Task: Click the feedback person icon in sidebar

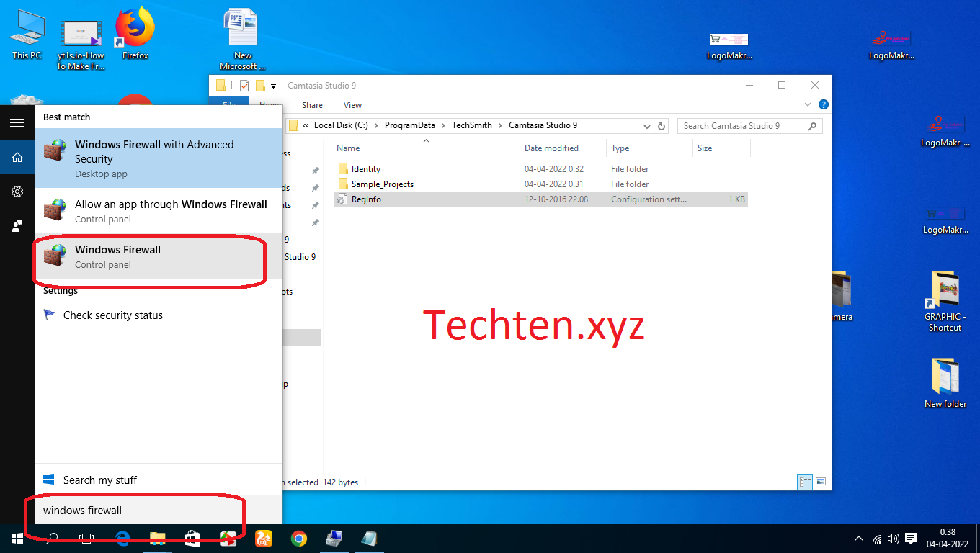Action: [17, 226]
